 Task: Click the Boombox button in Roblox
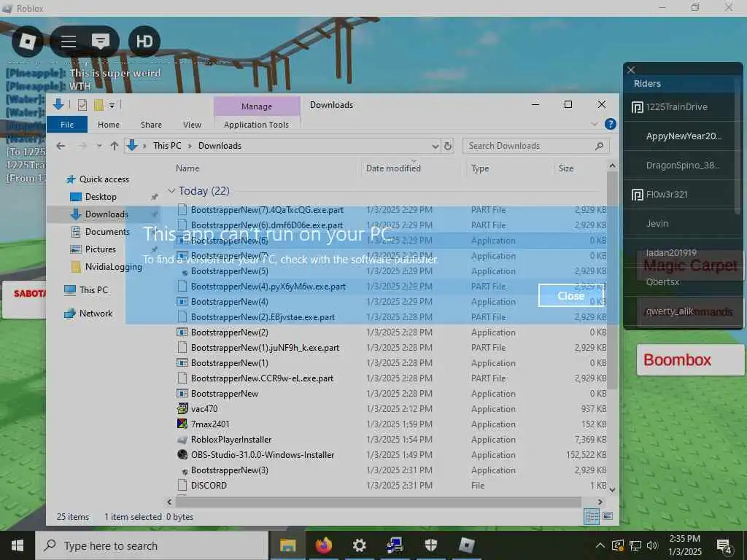click(x=690, y=360)
